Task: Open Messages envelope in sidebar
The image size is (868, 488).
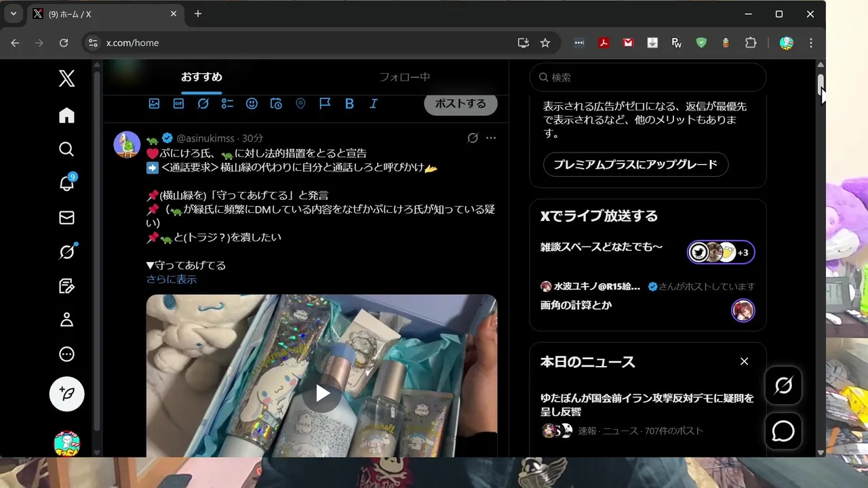Action: pyautogui.click(x=66, y=218)
